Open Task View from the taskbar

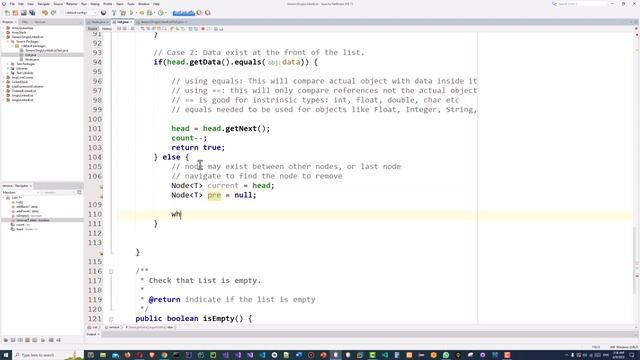point(91,355)
